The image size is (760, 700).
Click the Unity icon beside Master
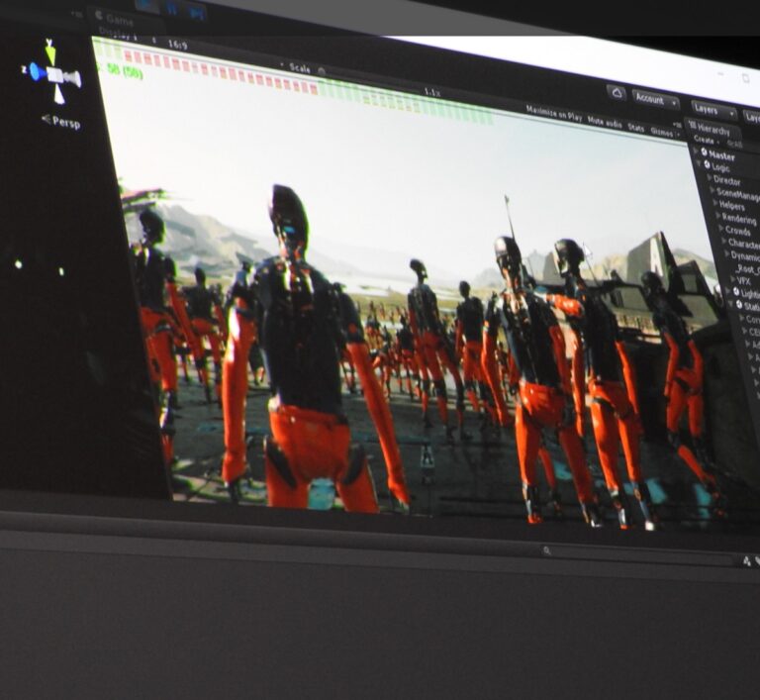click(705, 152)
